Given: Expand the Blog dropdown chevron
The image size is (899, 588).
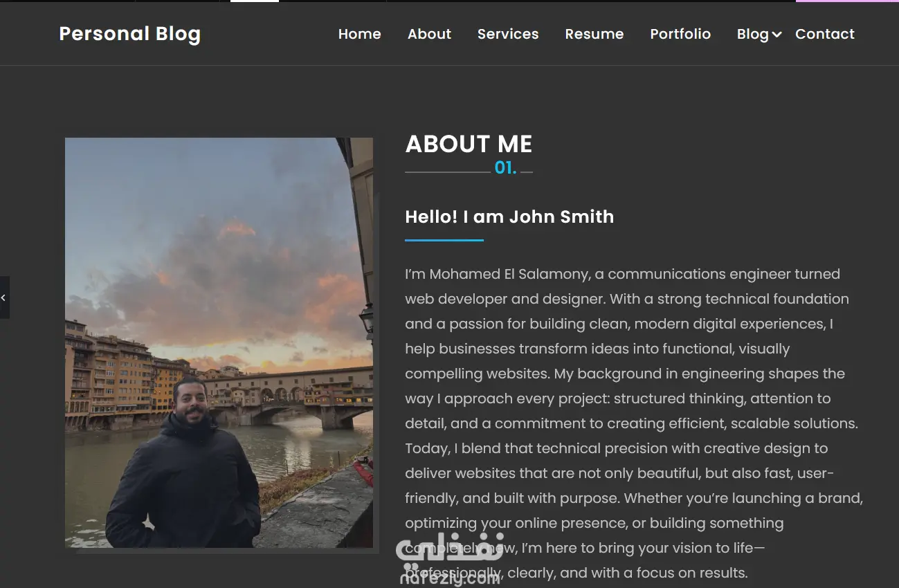Looking at the screenshot, I should [777, 35].
